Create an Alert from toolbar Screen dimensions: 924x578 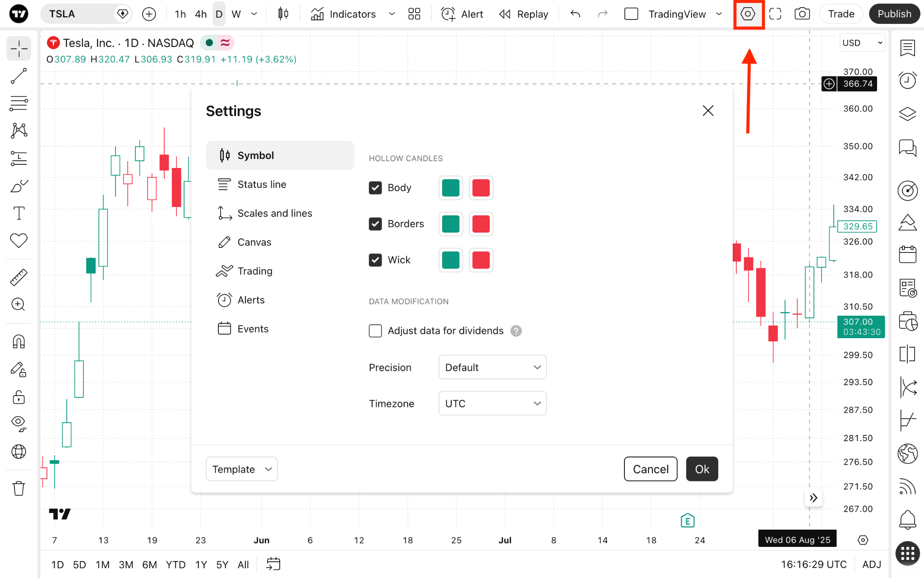pyautogui.click(x=462, y=14)
